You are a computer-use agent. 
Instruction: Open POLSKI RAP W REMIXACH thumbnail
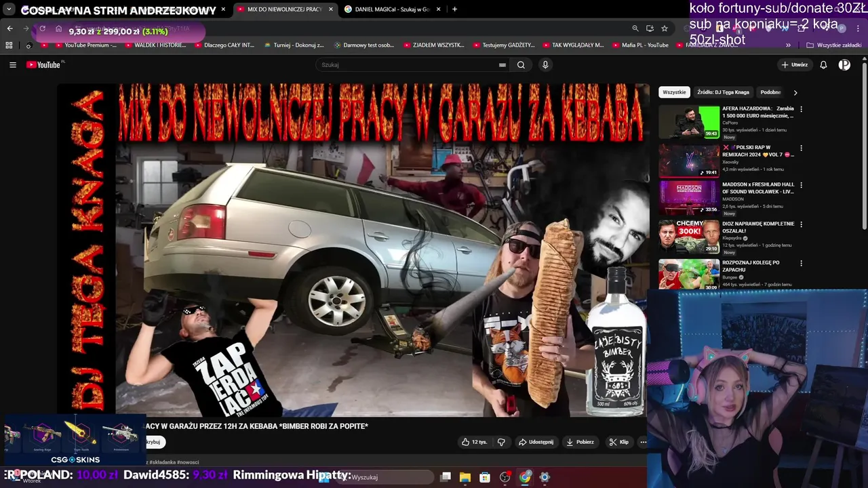point(689,161)
